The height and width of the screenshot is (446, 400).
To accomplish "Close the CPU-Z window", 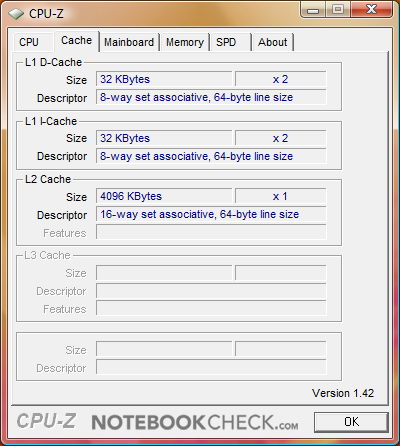I will 371,10.
